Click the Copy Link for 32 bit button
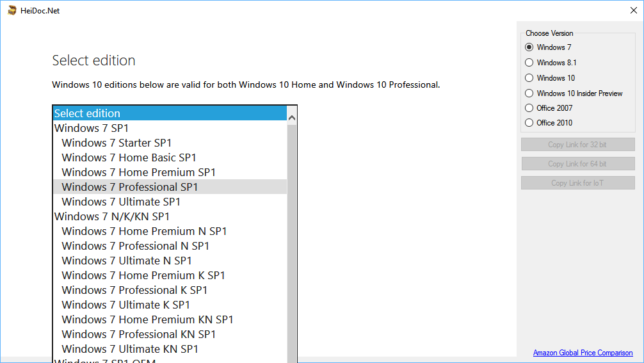The height and width of the screenshot is (363, 644). click(x=578, y=145)
